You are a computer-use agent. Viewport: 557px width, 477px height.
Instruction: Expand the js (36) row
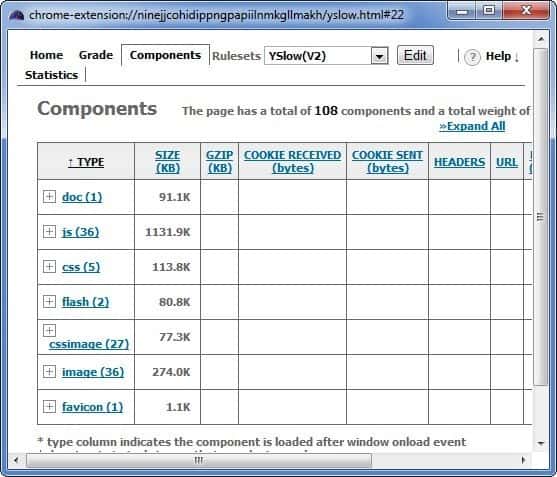49,232
